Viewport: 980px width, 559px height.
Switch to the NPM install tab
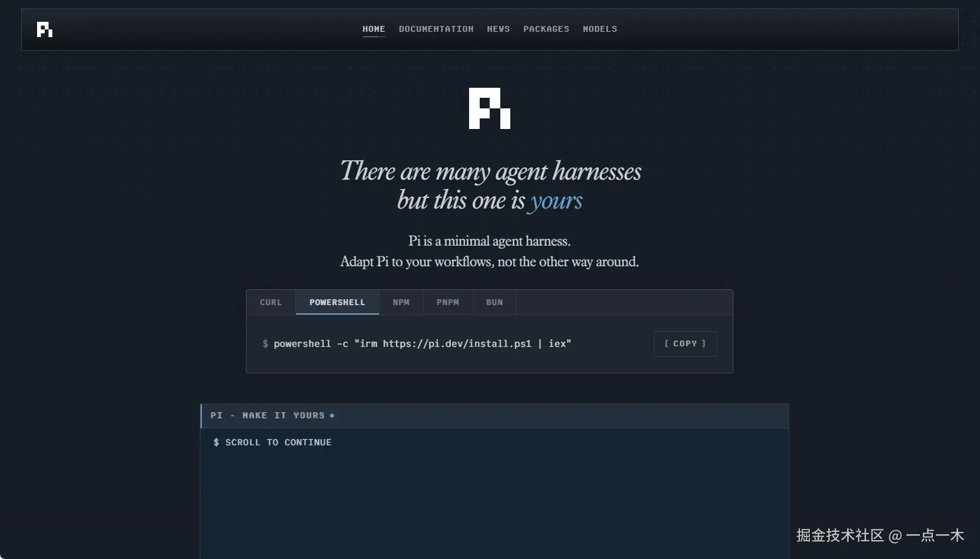[401, 302]
